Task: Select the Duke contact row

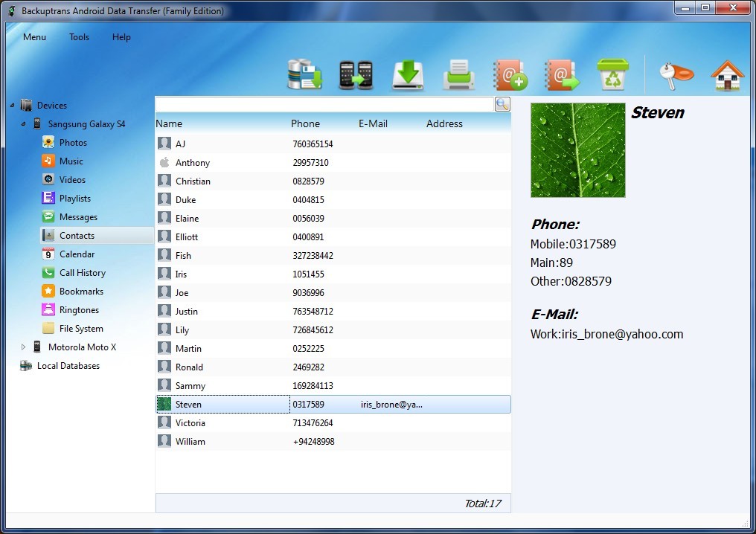Action: 333,199
